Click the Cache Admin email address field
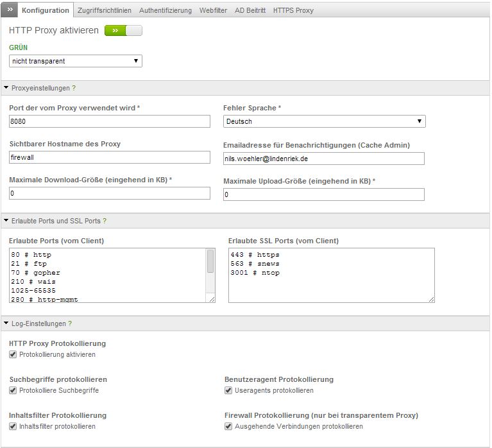 [x=324, y=158]
